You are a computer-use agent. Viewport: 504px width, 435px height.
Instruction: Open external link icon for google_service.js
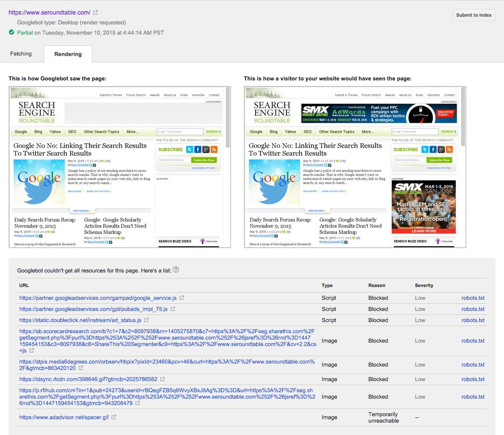(x=182, y=298)
